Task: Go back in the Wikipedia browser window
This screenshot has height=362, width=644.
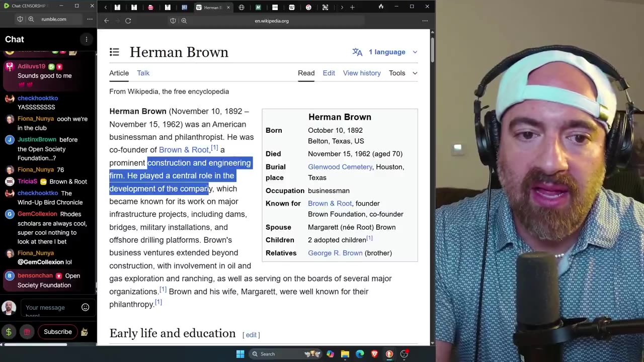Action: click(x=106, y=21)
